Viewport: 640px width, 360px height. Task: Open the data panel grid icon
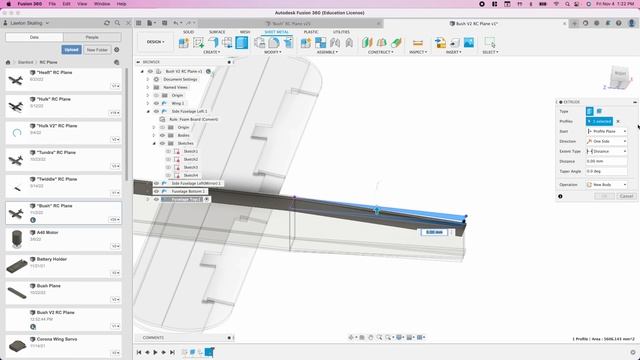(x=139, y=23)
